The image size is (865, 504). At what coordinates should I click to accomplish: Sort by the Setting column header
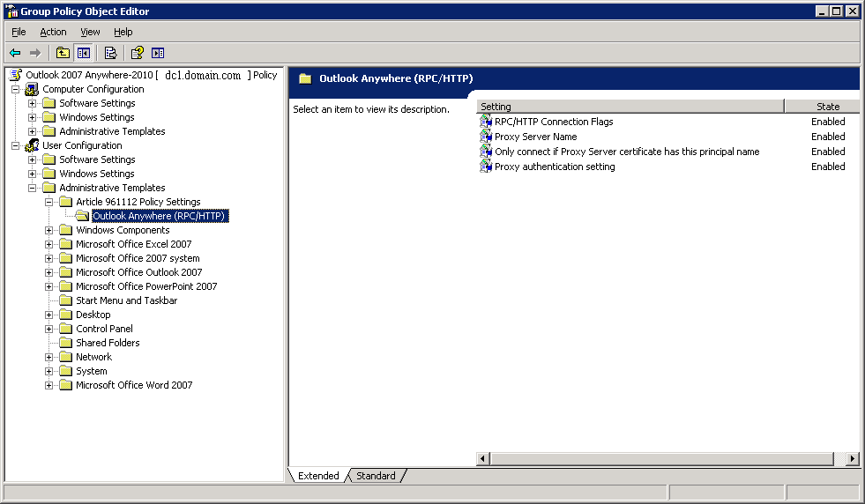pos(630,107)
